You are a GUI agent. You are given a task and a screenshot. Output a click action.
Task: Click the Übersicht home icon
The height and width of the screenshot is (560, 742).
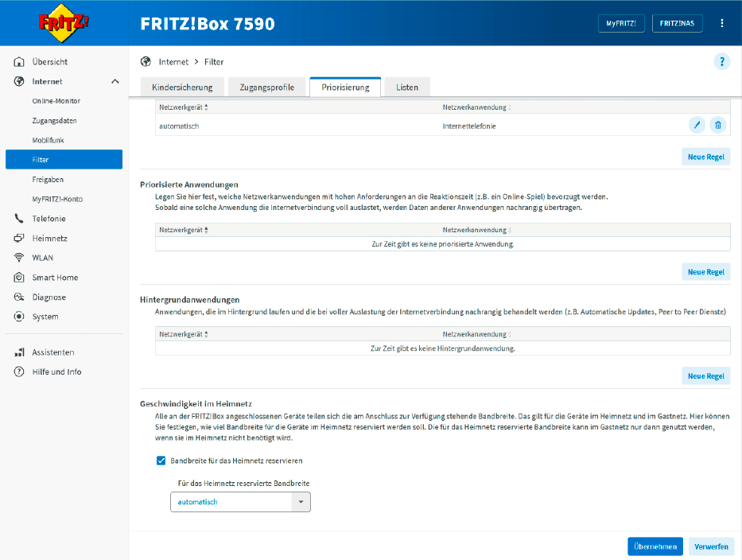pos(19,61)
